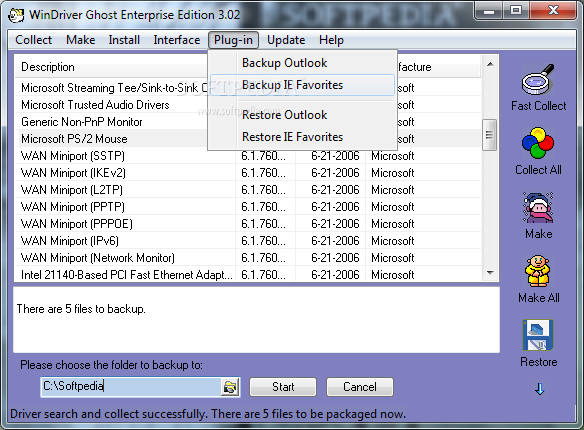Choose Restore Outlook menu entry
The height and width of the screenshot is (430, 584).
pos(302,115)
